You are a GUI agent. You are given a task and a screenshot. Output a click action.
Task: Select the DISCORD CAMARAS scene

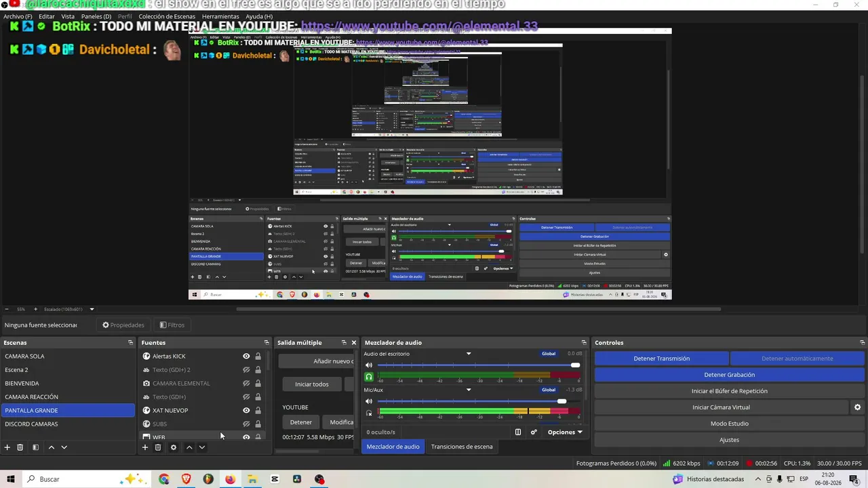pyautogui.click(x=68, y=424)
